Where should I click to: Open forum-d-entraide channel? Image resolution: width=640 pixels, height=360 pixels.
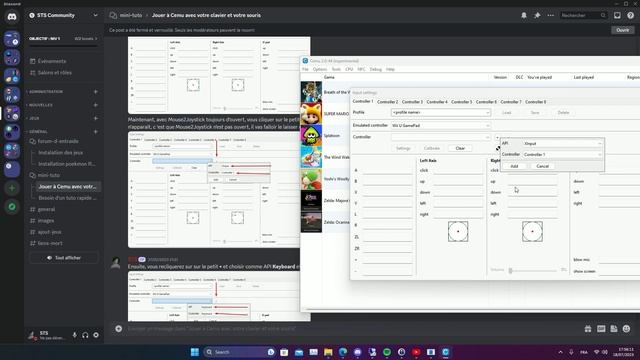tap(58, 141)
